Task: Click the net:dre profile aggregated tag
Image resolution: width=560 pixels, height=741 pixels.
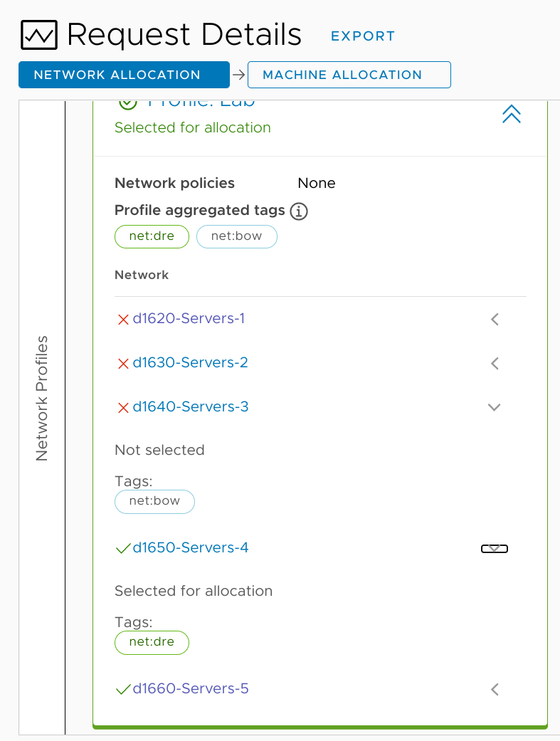Action: tap(152, 236)
